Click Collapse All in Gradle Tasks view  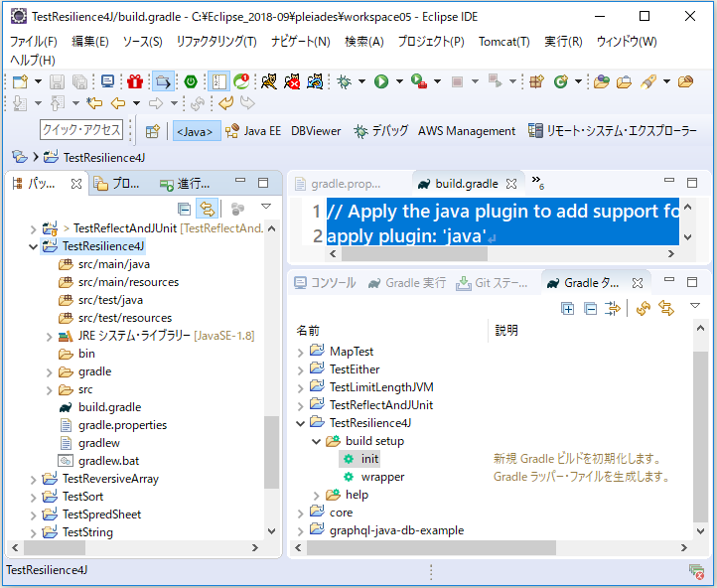point(590,309)
